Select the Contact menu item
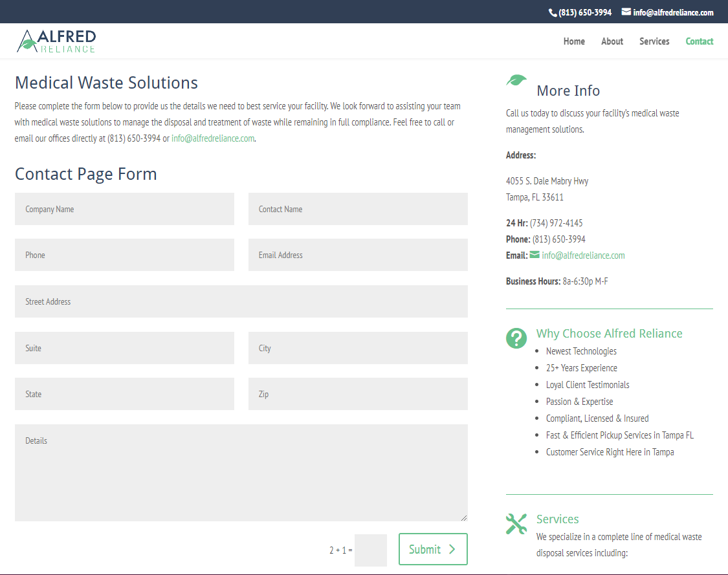This screenshot has width=728, height=575. [x=700, y=41]
